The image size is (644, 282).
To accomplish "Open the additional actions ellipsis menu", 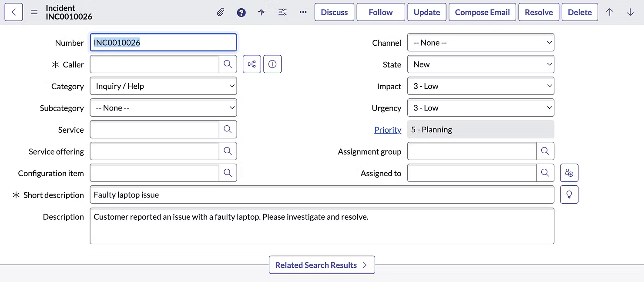I will coord(303,12).
